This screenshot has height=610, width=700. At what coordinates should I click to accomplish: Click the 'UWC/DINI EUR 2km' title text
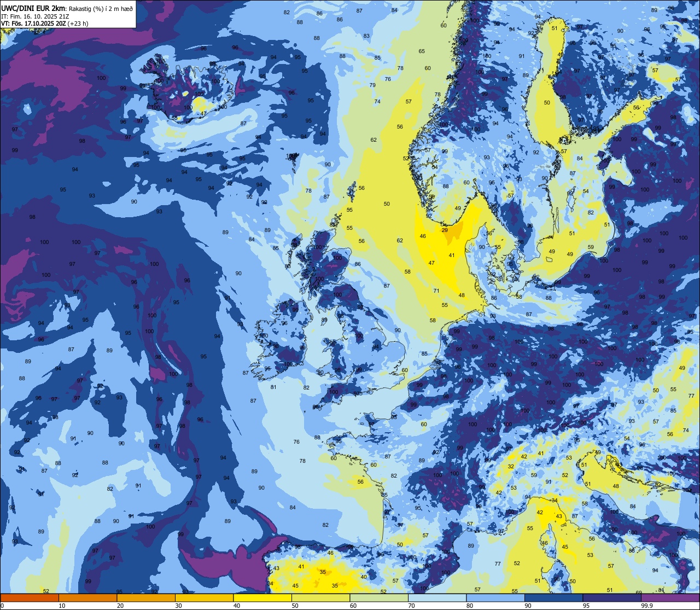click(x=32, y=8)
